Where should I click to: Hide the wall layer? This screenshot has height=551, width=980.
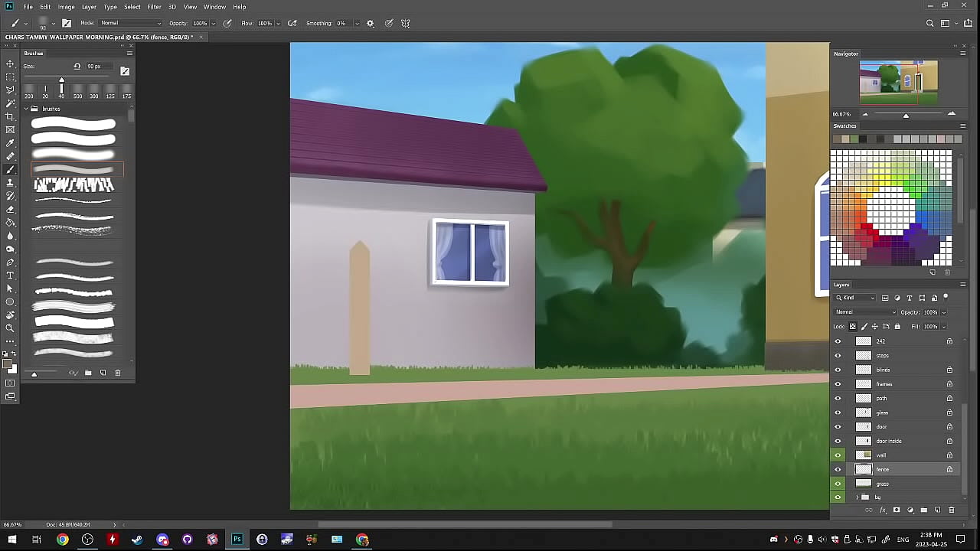point(838,455)
